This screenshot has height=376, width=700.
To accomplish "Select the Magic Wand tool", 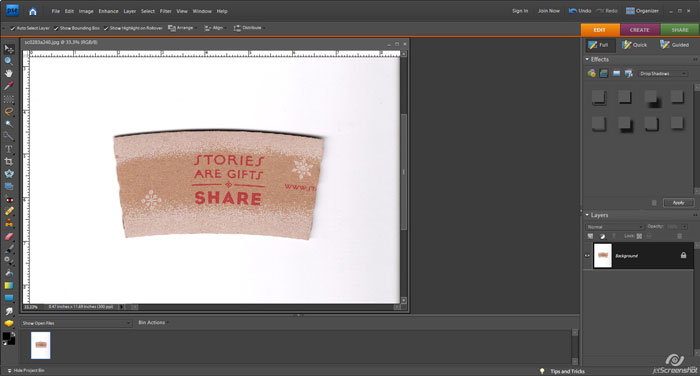I will point(8,124).
